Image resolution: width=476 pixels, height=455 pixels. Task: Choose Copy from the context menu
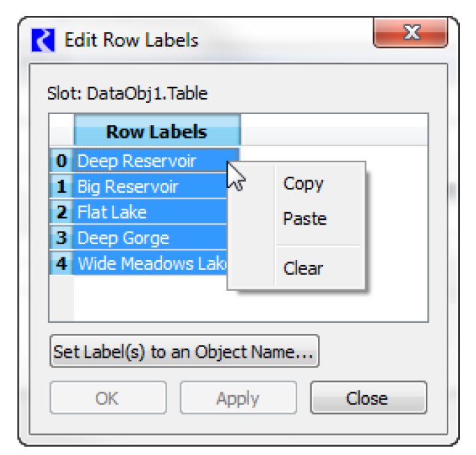tap(303, 184)
